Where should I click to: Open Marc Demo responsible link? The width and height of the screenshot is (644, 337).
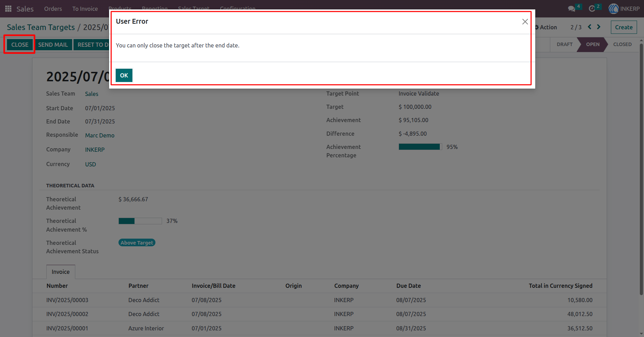point(100,135)
